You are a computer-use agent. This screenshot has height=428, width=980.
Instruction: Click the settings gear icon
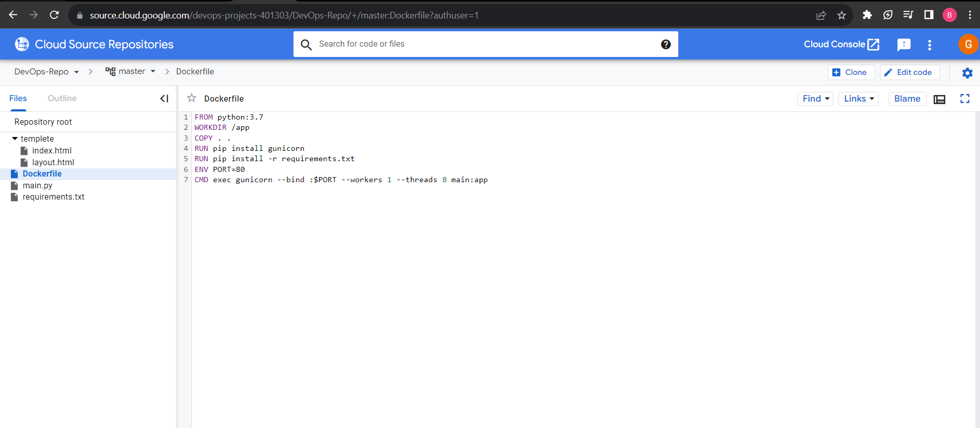click(x=967, y=73)
